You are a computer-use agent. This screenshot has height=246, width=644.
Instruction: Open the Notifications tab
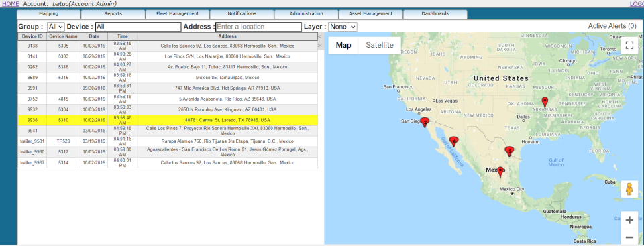(242, 14)
